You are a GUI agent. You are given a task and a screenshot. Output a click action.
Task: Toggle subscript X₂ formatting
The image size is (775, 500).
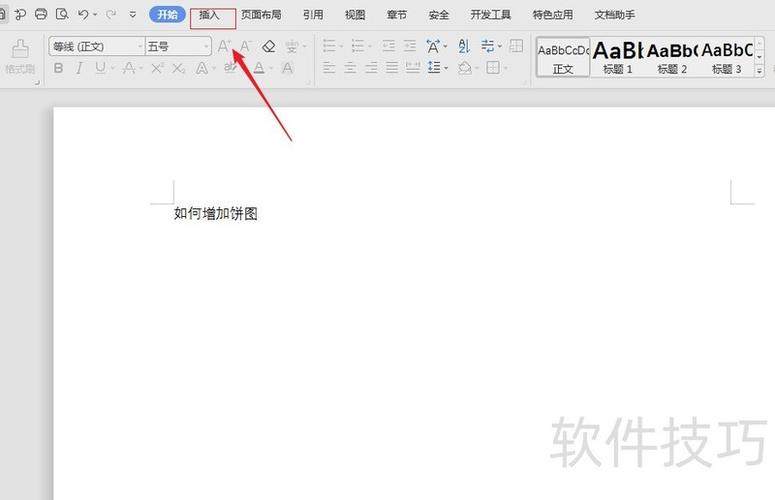[178, 68]
